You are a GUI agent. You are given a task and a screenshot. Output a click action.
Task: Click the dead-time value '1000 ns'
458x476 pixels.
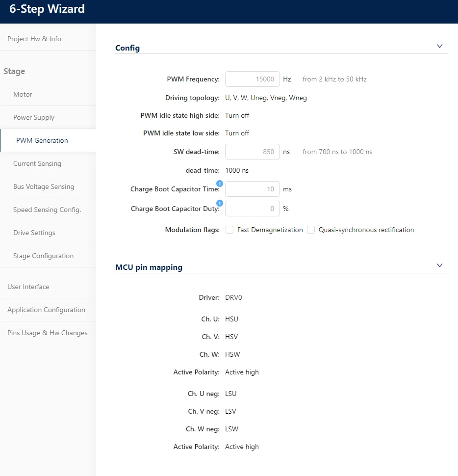coord(236,171)
